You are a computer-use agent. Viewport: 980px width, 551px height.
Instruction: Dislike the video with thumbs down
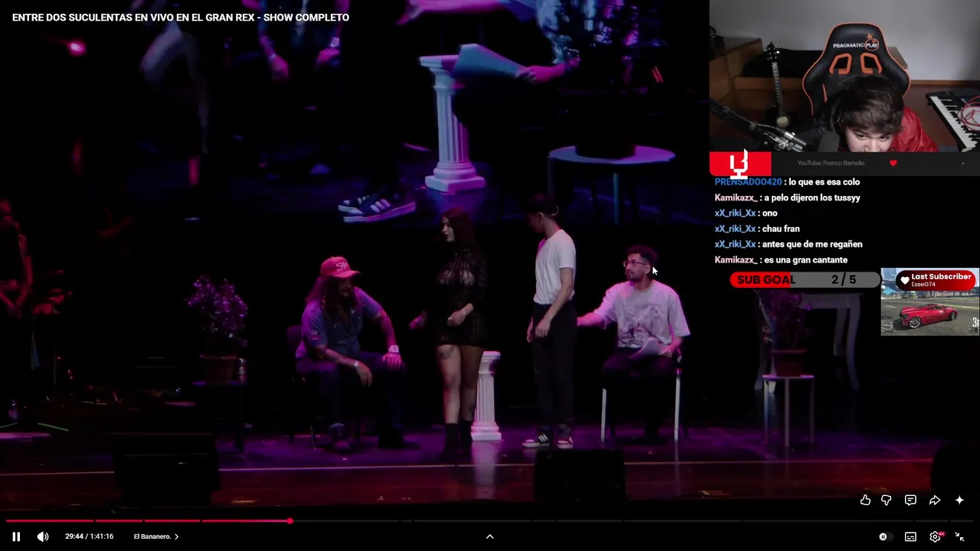(886, 500)
